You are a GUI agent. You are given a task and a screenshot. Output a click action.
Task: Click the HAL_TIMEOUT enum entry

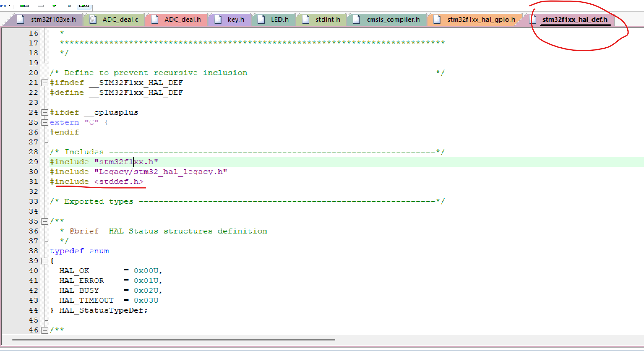[86, 301]
